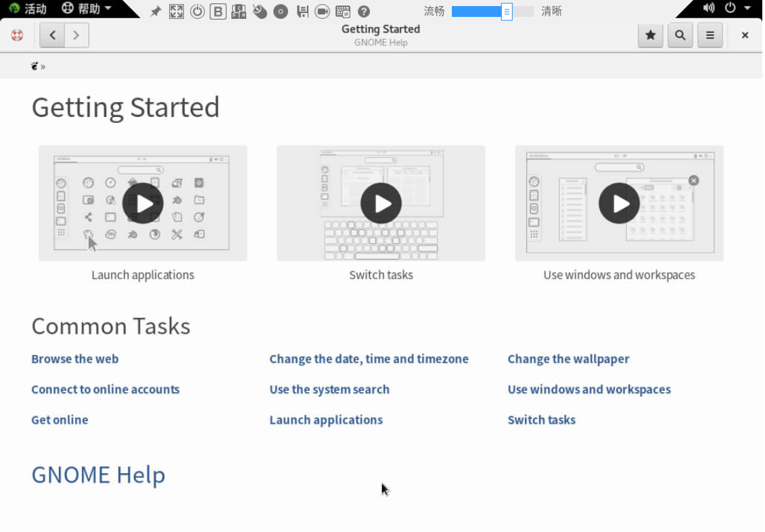Play the Switch tasks video
Image resolution: width=765 pixels, height=532 pixels.
pyautogui.click(x=381, y=203)
